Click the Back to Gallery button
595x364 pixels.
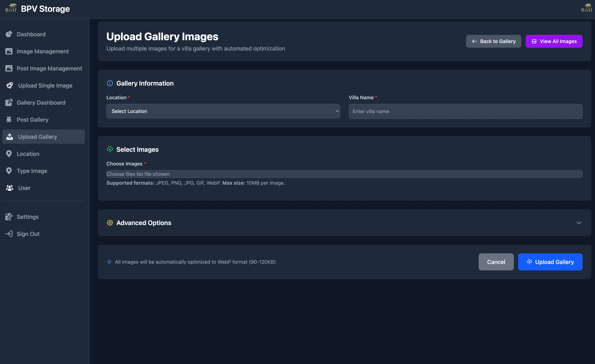pyautogui.click(x=493, y=41)
